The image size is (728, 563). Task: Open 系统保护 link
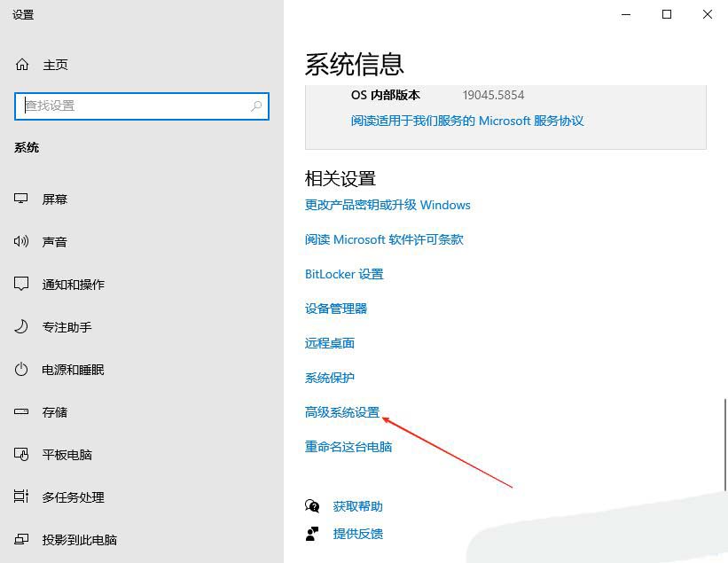coord(330,378)
